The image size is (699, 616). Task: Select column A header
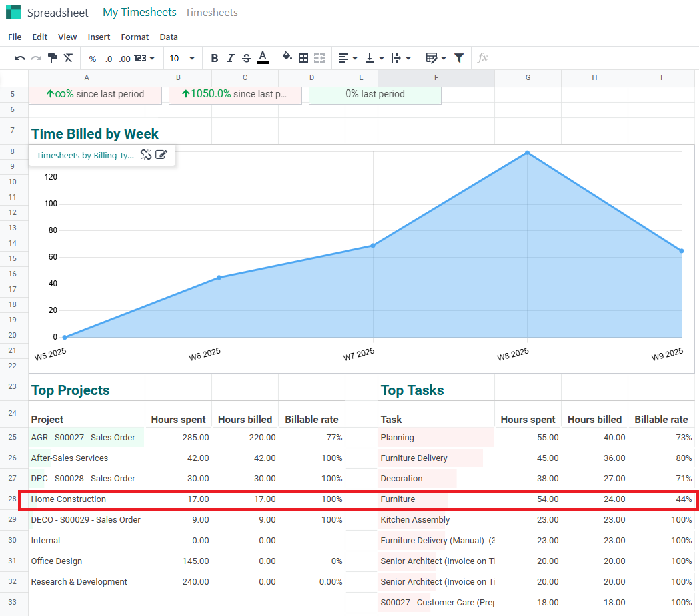point(87,77)
